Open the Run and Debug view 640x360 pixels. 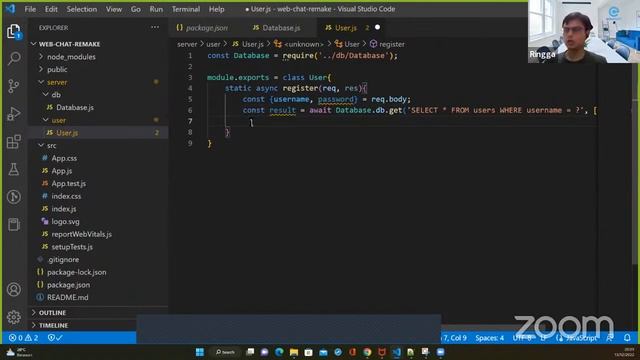coord(14,114)
